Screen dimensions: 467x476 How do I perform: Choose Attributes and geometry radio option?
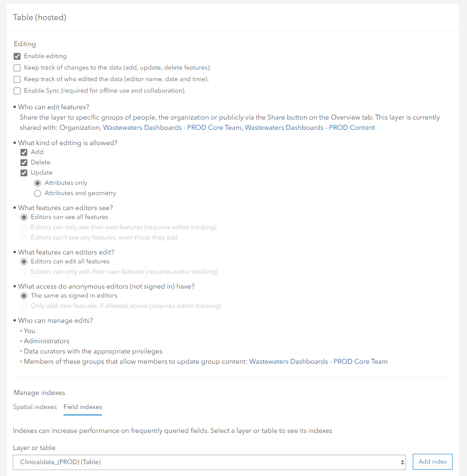[38, 193]
